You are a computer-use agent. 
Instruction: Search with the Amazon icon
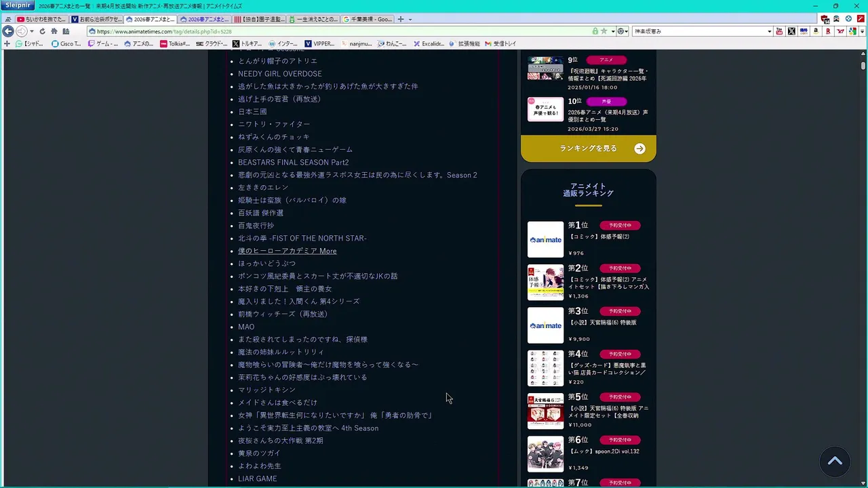pos(816,31)
